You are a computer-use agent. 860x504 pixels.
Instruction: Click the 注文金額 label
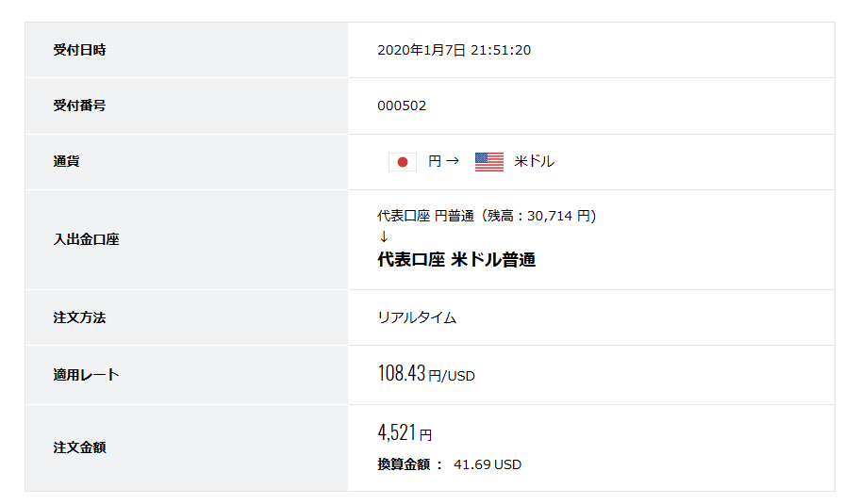79,447
